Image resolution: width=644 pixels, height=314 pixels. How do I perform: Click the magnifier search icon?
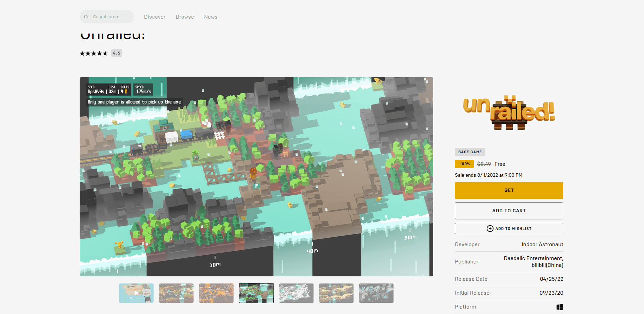[86, 17]
